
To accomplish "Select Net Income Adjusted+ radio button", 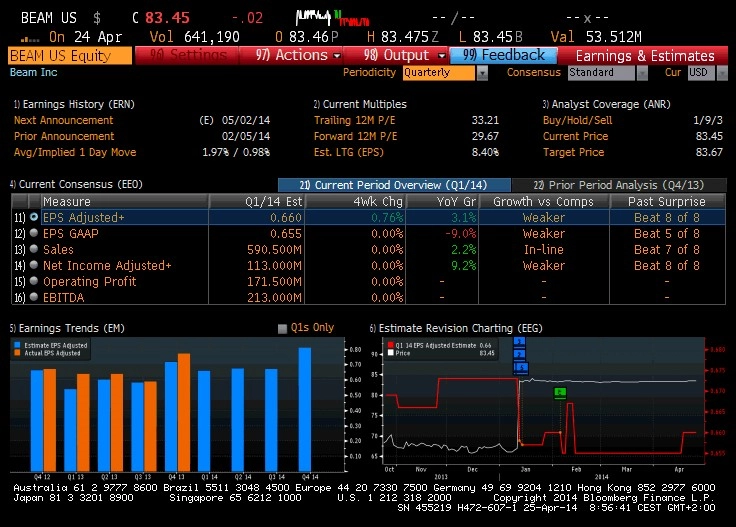I will click(x=34, y=265).
